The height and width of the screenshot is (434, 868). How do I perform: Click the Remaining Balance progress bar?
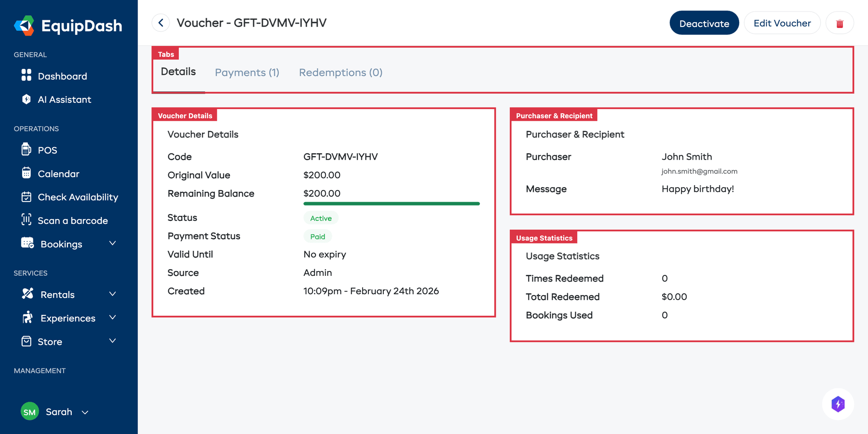[x=392, y=203]
